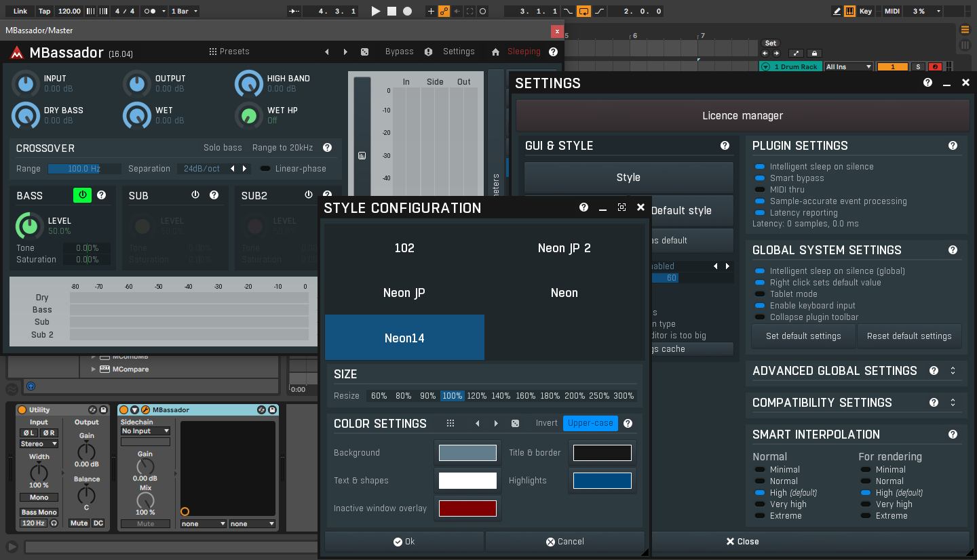Screen dimensions: 977x560
Task: Click the MBassador home icon
Action: coord(495,52)
